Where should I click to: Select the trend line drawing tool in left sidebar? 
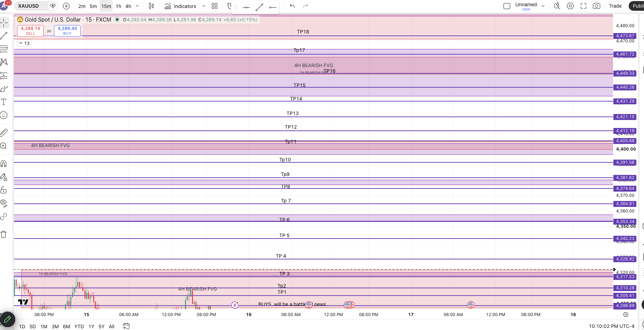coord(4,36)
